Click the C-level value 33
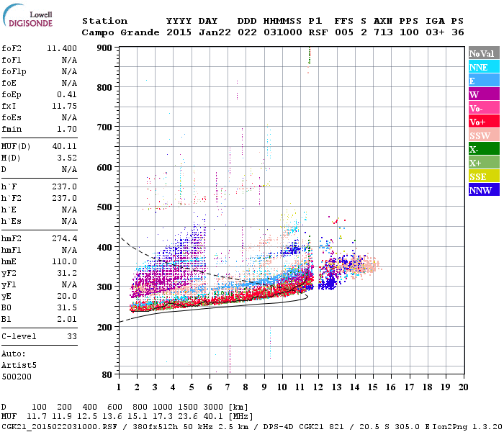Screen dimensions: 504x432 pos(72,336)
